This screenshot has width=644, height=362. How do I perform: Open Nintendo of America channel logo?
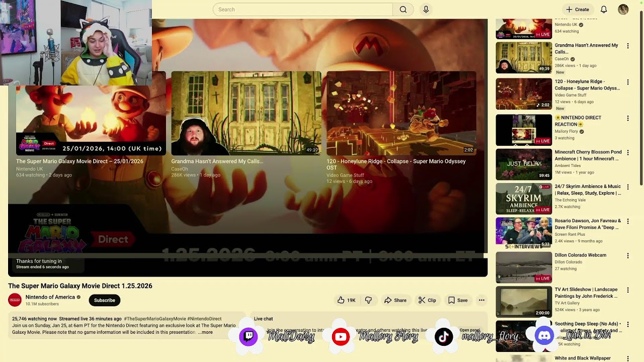tap(15, 300)
